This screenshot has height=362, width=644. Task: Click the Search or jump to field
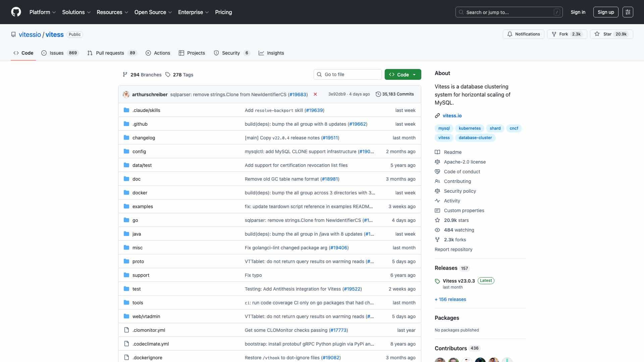(509, 12)
